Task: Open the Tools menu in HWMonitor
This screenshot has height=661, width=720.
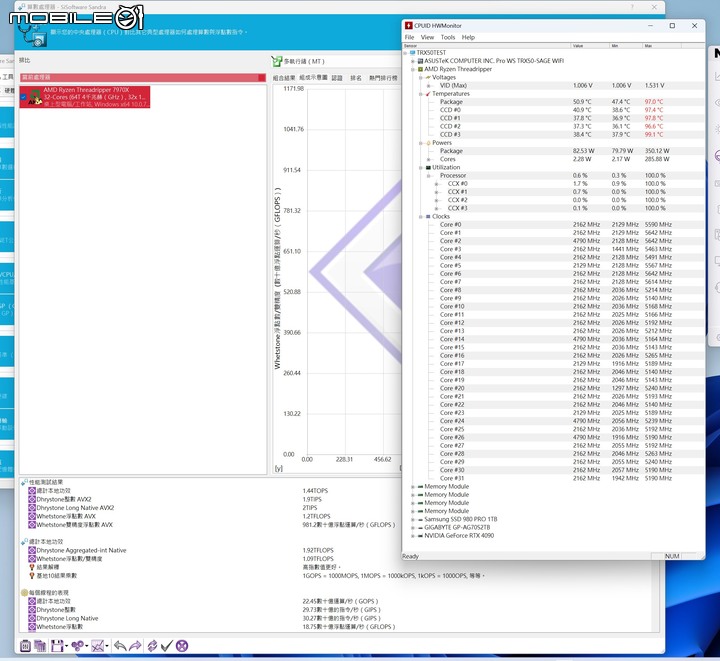Action: coord(448,37)
